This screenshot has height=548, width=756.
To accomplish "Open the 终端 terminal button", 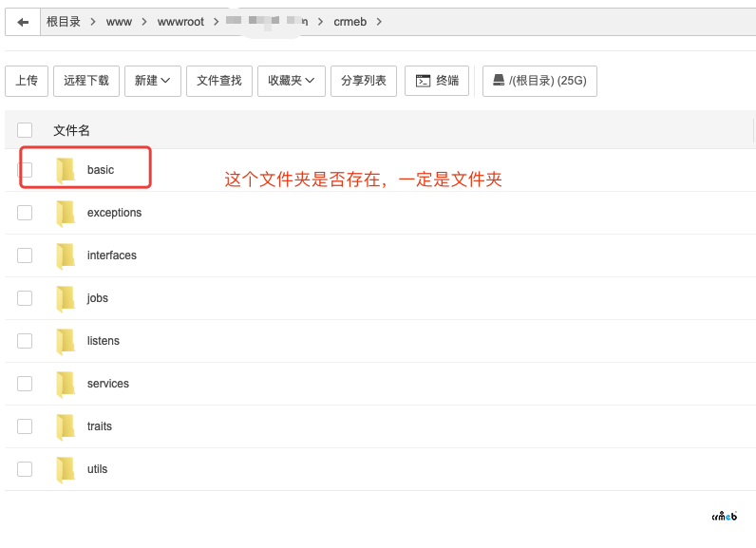I will (x=437, y=81).
